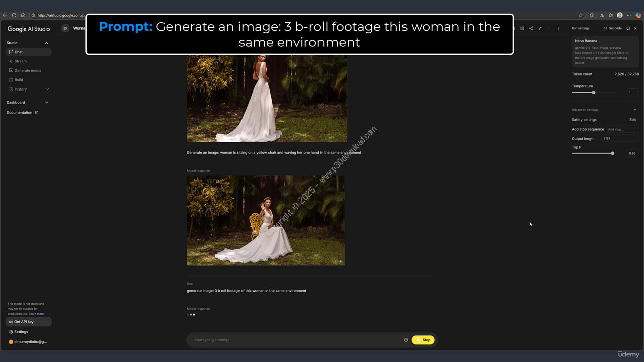Viewport: 644px width, 362px height.
Task: Select Stream in the sidebar
Action: 21,61
